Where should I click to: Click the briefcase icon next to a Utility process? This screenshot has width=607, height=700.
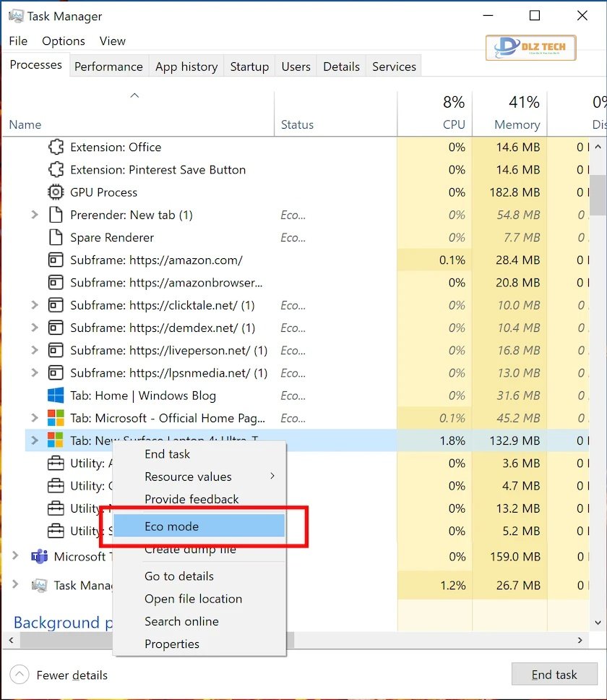[56, 463]
